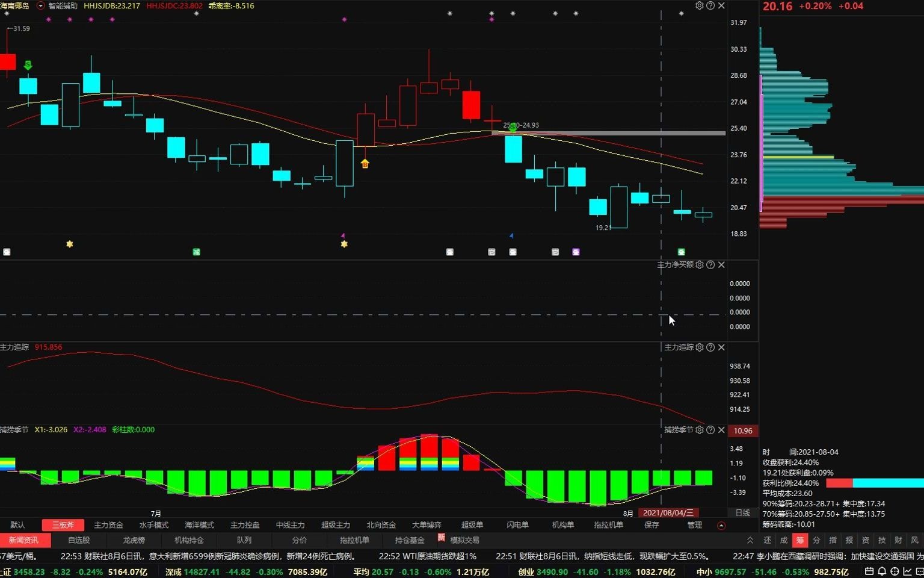The height and width of the screenshot is (578, 924).
Task: Open the dropdown arrow beside 海南椰岛
Action: pyautogui.click(x=40, y=5)
